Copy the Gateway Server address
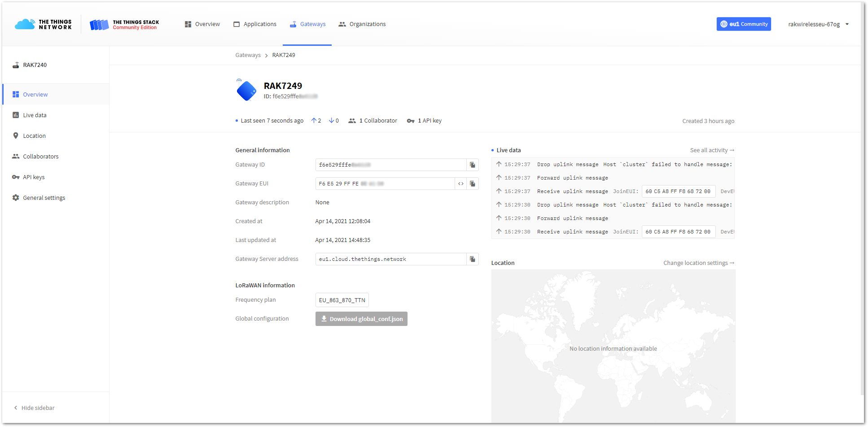 coord(473,259)
